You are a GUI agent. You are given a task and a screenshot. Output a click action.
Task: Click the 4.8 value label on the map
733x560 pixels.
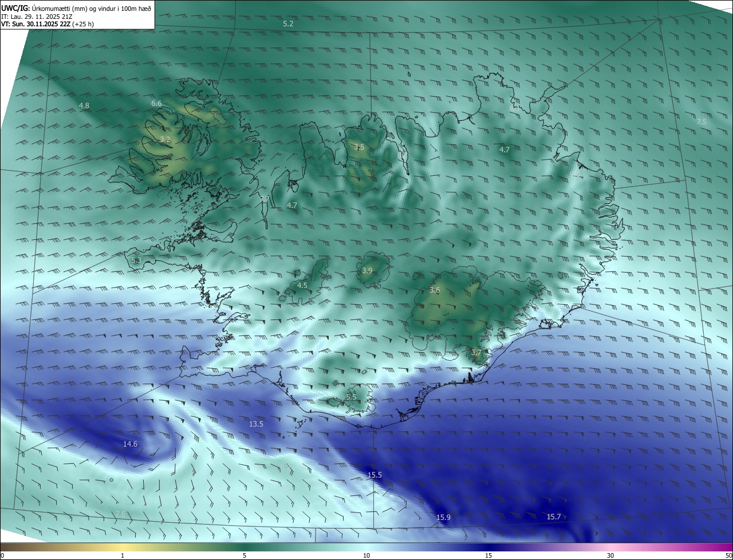click(x=84, y=106)
